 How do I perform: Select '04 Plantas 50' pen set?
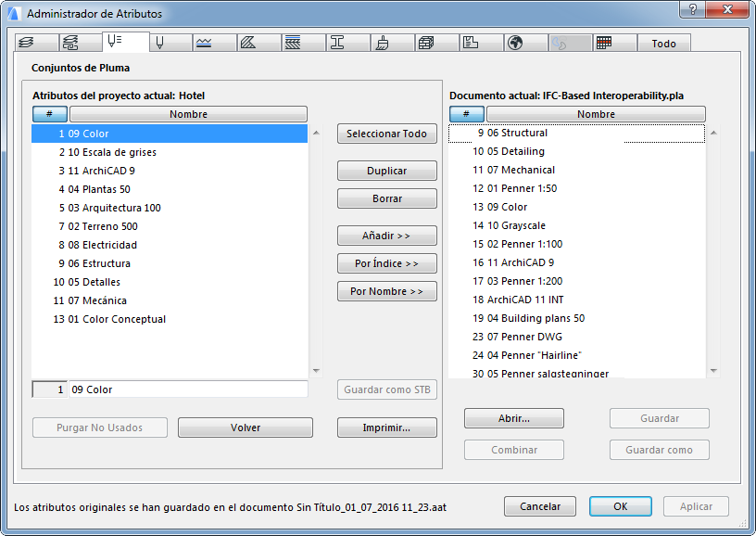pos(170,189)
